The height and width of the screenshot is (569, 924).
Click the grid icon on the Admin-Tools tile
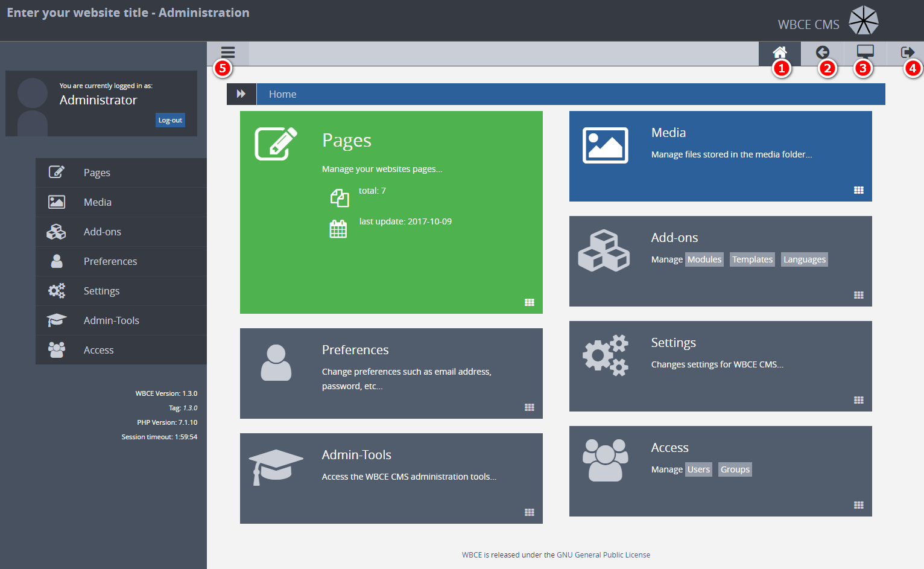[x=530, y=512]
